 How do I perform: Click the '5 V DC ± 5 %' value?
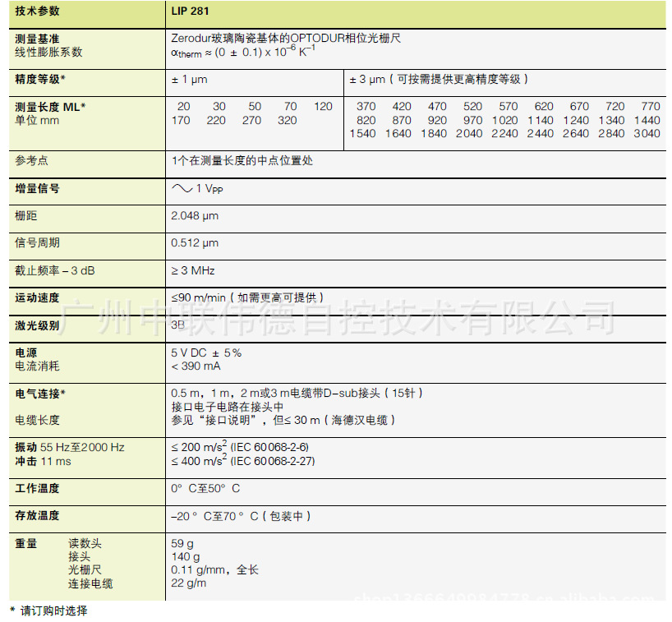[206, 352]
